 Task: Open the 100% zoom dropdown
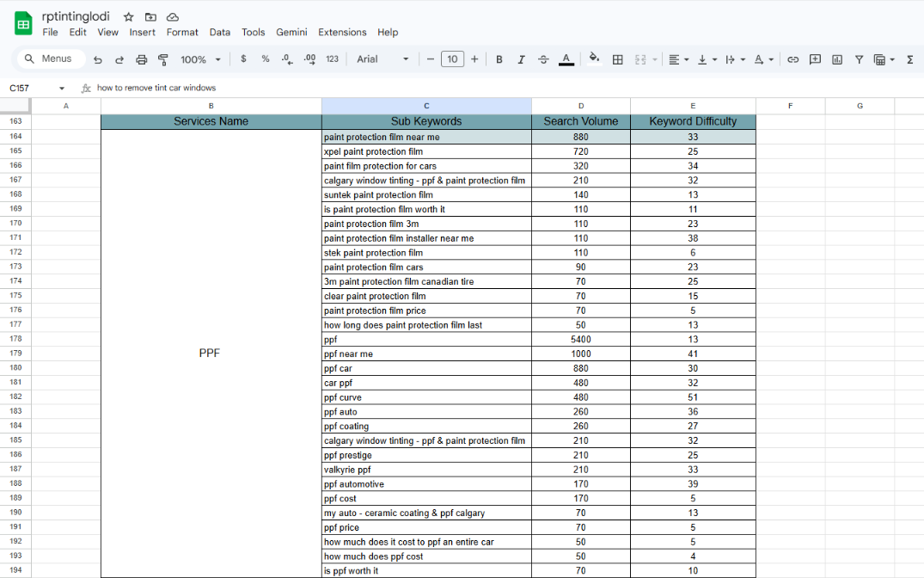(x=199, y=59)
